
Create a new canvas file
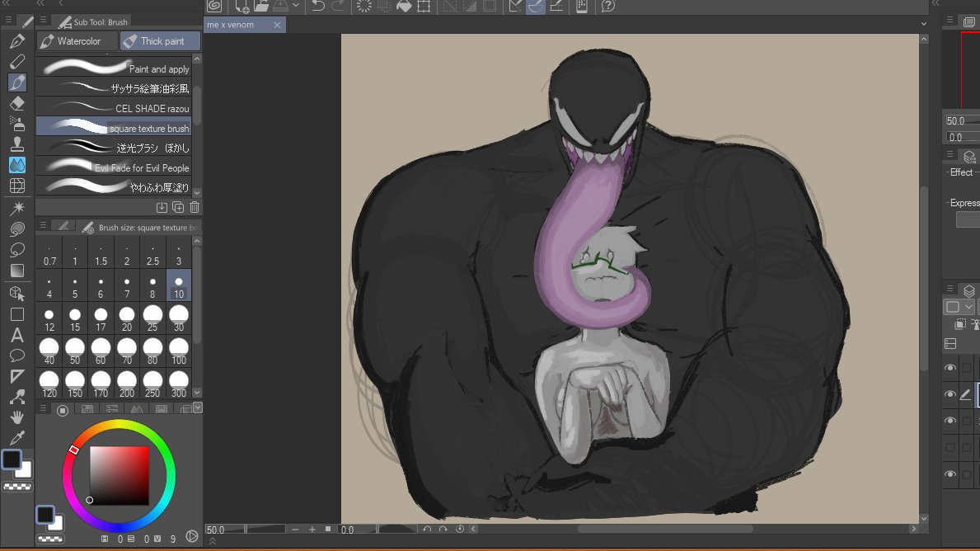tap(241, 7)
